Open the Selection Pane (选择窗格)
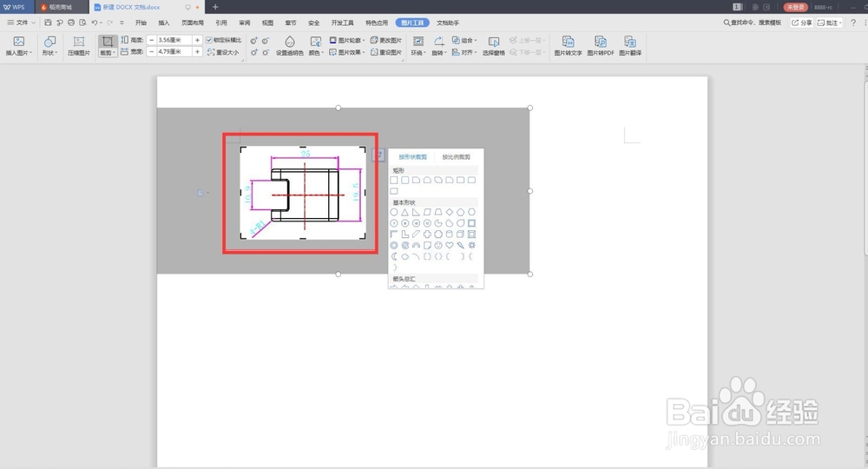868x469 pixels. tap(493, 46)
